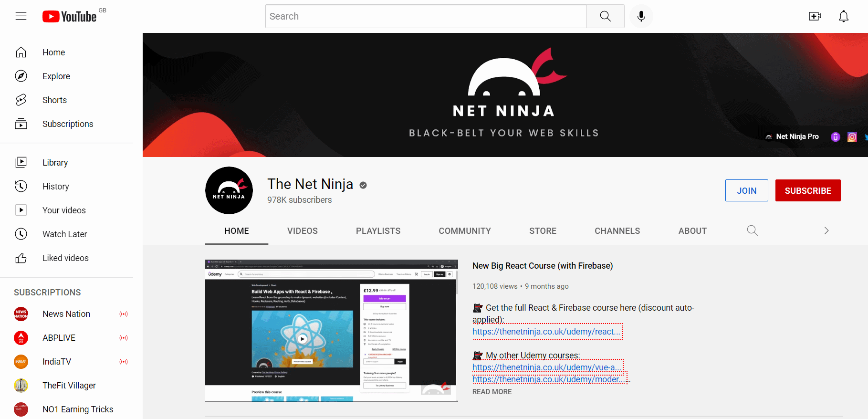Switch to the VIDEOS tab
This screenshot has width=868, height=419.
pos(303,230)
